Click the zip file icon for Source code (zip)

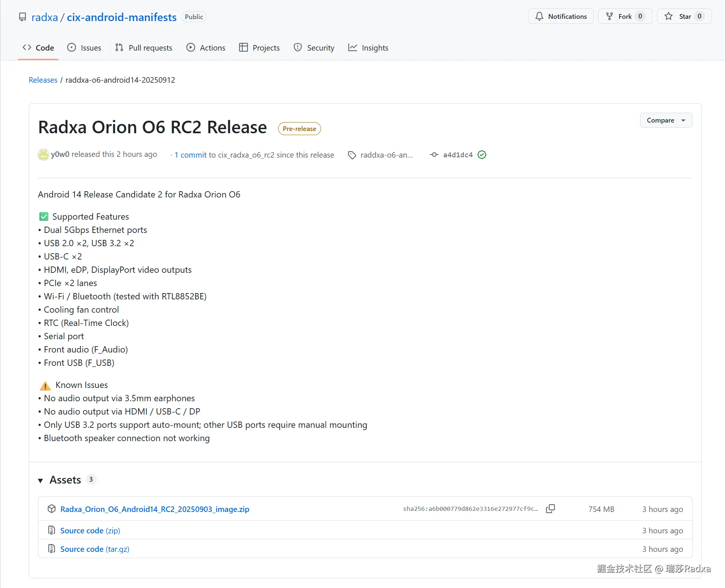click(52, 530)
